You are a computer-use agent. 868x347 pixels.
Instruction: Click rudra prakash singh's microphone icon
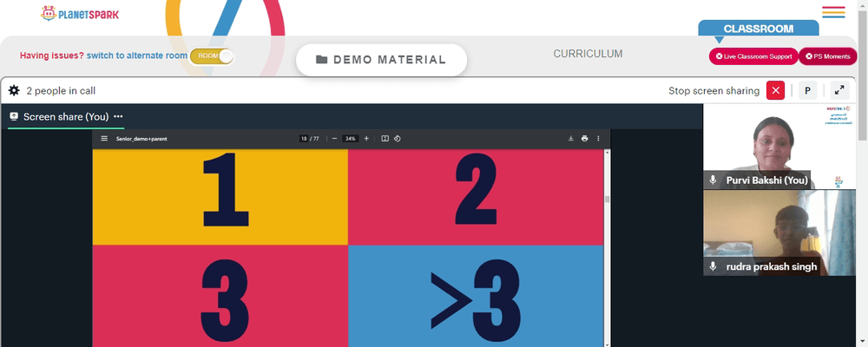(x=713, y=266)
